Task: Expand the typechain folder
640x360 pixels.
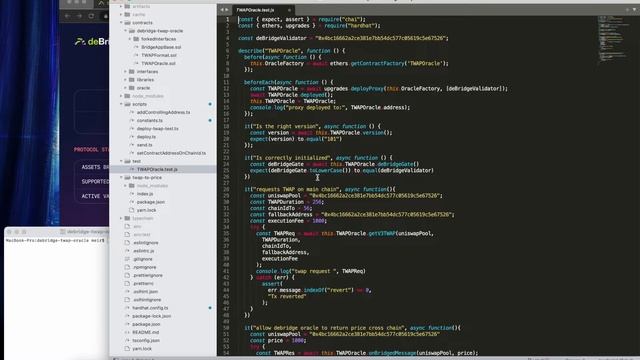Action: 121,218
